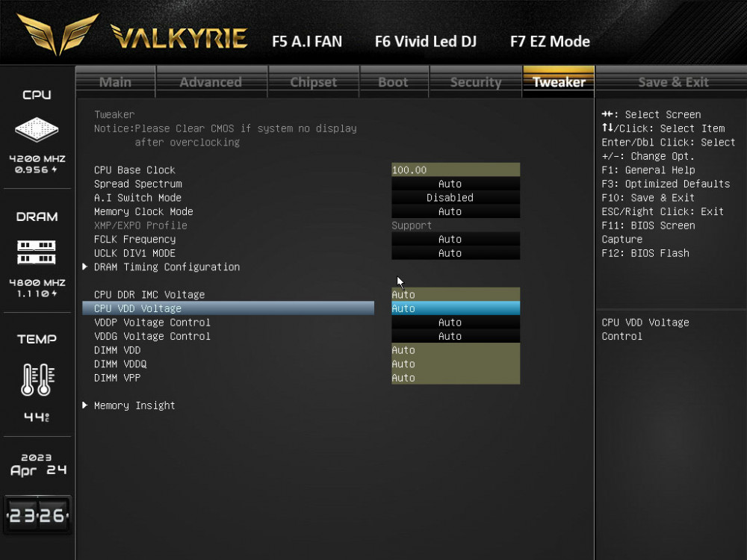Switch to F7 EZ Mode

tap(550, 42)
